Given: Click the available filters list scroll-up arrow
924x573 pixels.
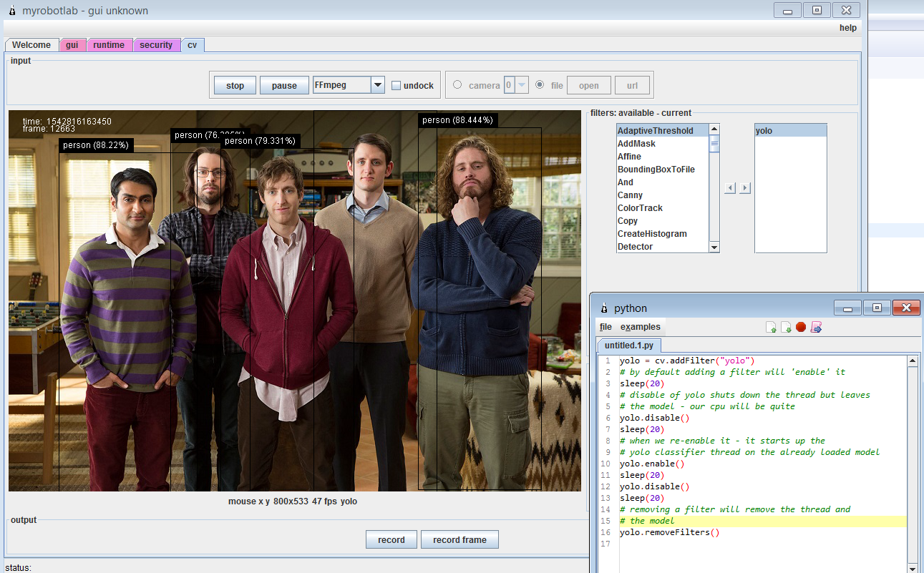Looking at the screenshot, I should click(714, 129).
